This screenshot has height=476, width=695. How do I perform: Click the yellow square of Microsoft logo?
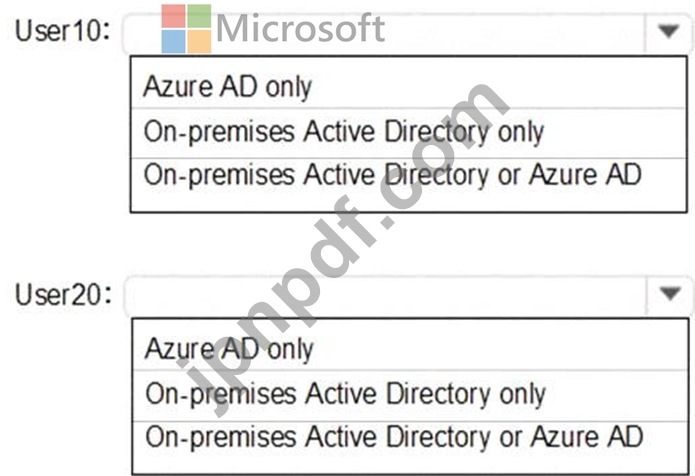(x=199, y=41)
